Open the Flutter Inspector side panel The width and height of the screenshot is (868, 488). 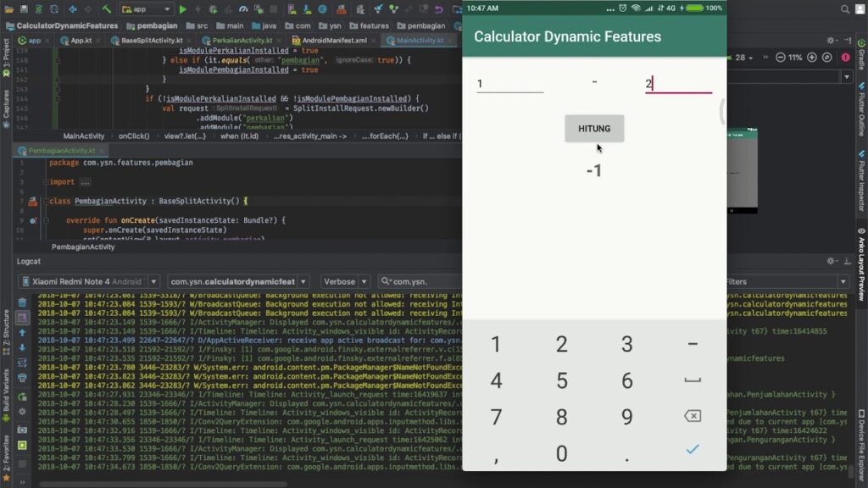pyautogui.click(x=861, y=181)
